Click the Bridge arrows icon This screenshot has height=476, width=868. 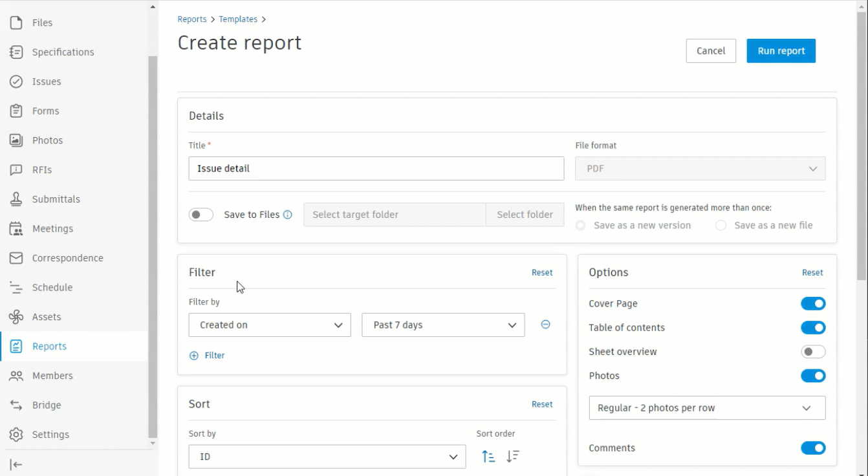[16, 405]
